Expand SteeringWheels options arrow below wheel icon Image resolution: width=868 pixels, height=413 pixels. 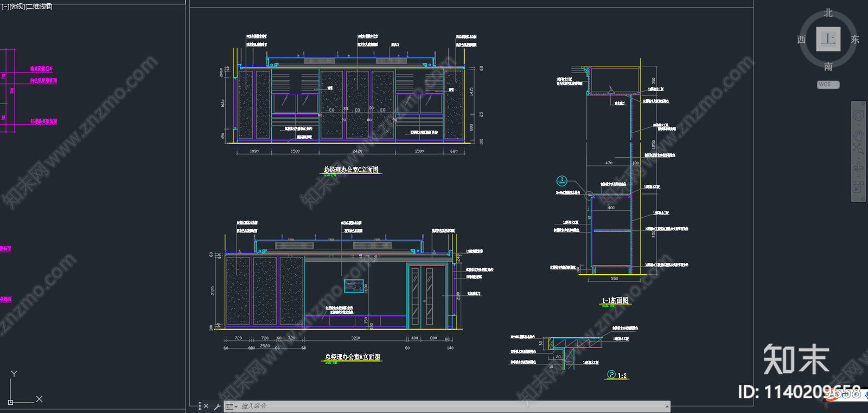pyautogui.click(x=858, y=124)
